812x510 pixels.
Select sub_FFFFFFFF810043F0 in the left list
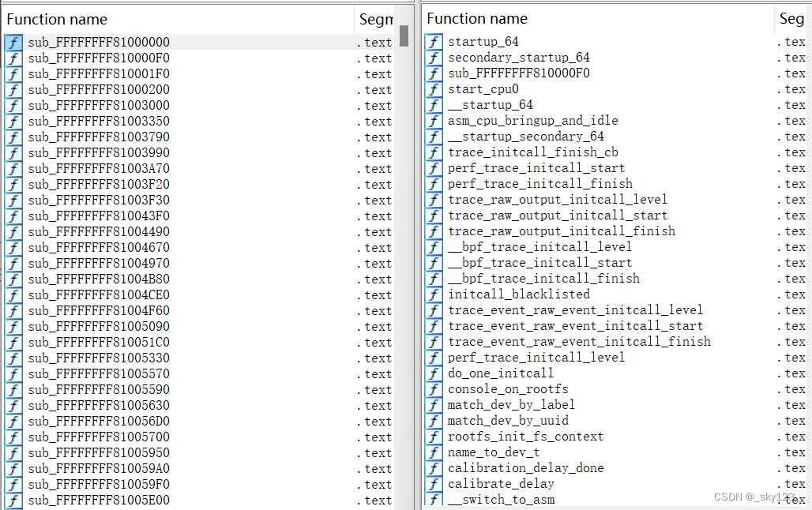tap(98, 216)
